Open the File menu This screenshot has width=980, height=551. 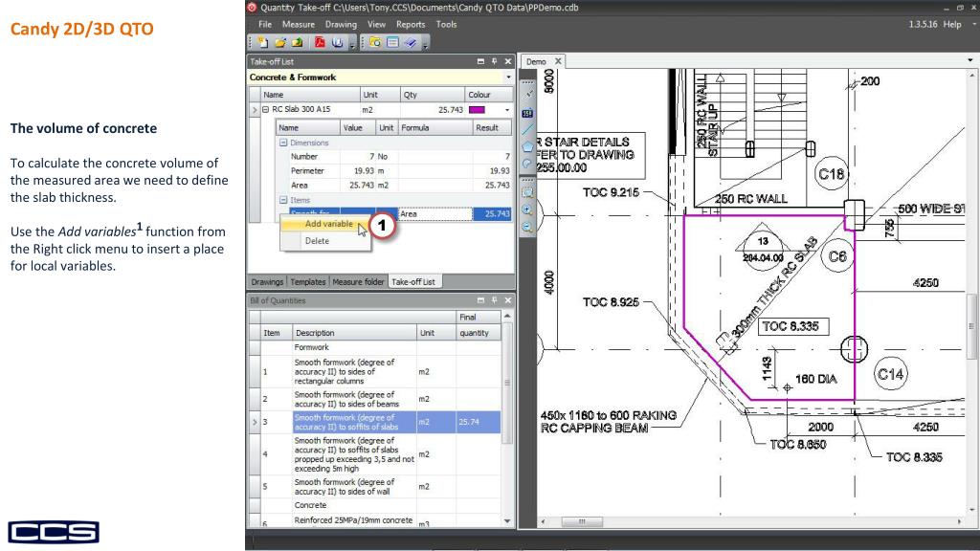click(265, 24)
